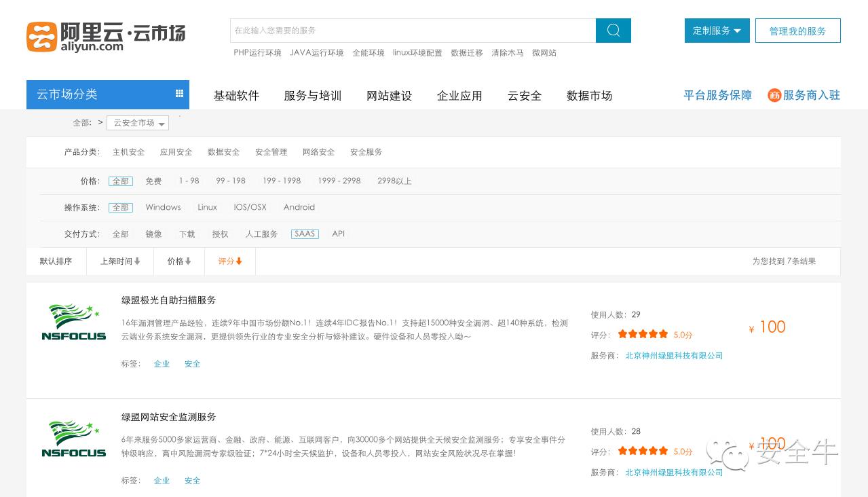This screenshot has width=868, height=497.
Task: Click the NSFOCUS logo of 绿盟极光自助扫描服务
Action: (73, 321)
